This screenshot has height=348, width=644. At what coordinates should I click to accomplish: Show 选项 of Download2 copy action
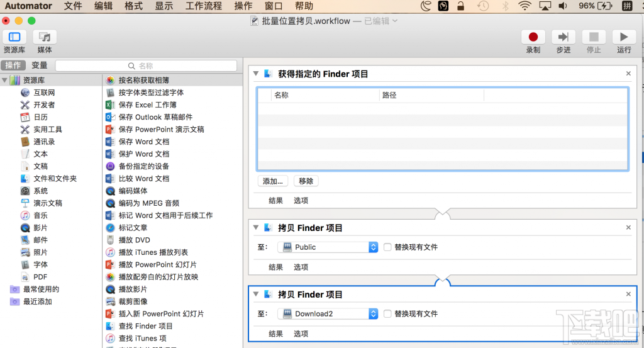pos(301,334)
